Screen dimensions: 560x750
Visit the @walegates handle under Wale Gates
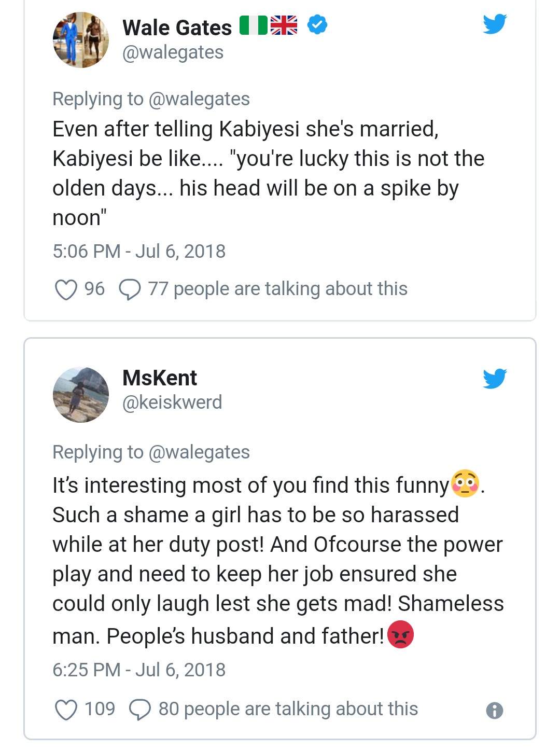coord(173,52)
